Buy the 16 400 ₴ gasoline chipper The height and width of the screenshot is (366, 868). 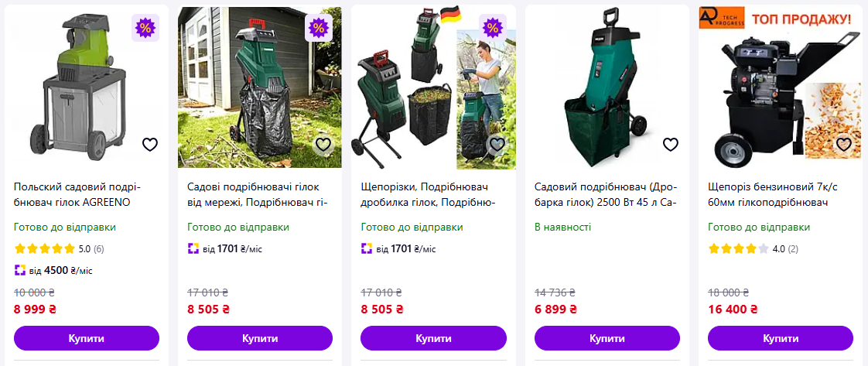[x=781, y=338]
